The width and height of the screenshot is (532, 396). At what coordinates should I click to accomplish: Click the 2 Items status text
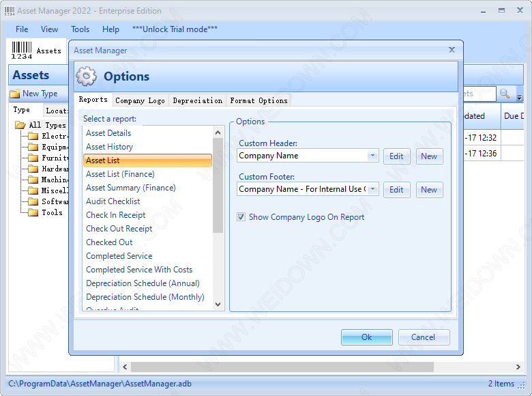tap(501, 384)
